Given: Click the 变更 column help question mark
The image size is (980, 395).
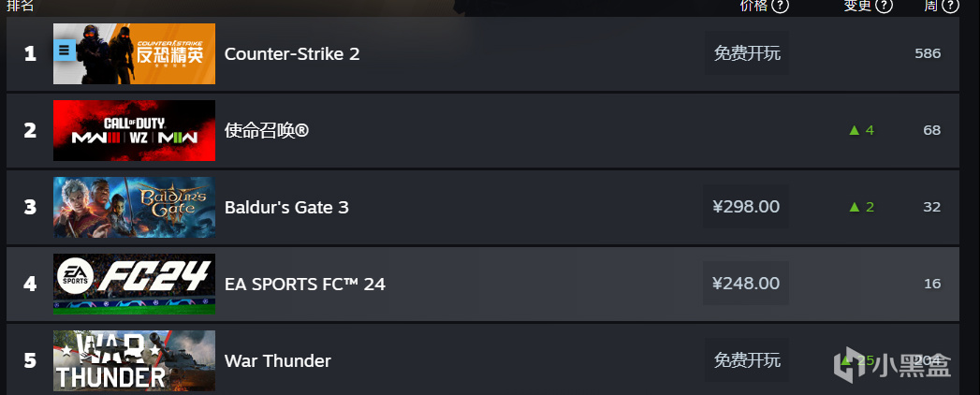Looking at the screenshot, I should [x=884, y=6].
